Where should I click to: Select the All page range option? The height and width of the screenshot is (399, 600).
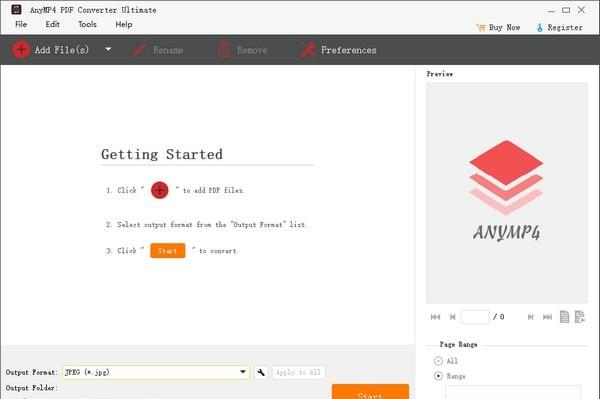pyautogui.click(x=439, y=361)
